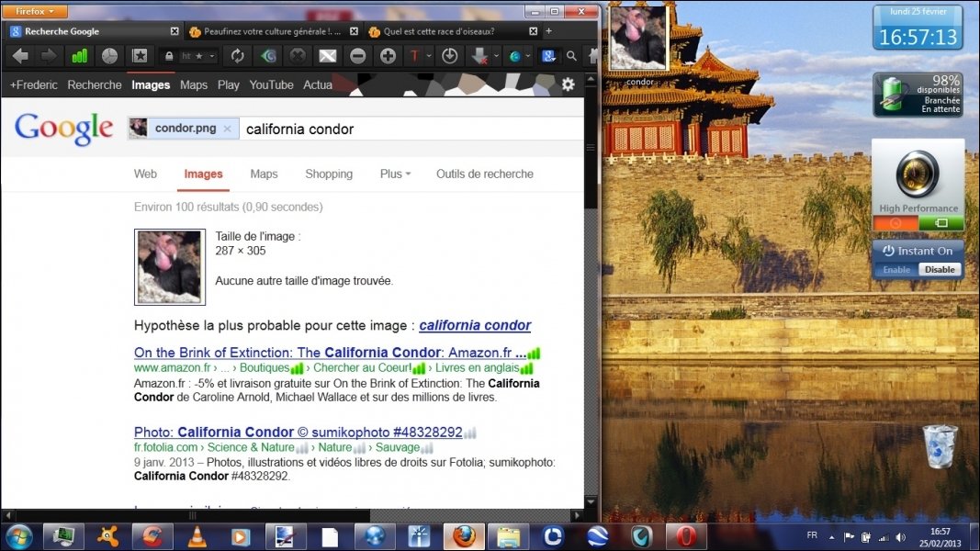Image resolution: width=980 pixels, height=551 pixels.
Task: Zoom in with the plus circle icon
Action: (x=388, y=56)
